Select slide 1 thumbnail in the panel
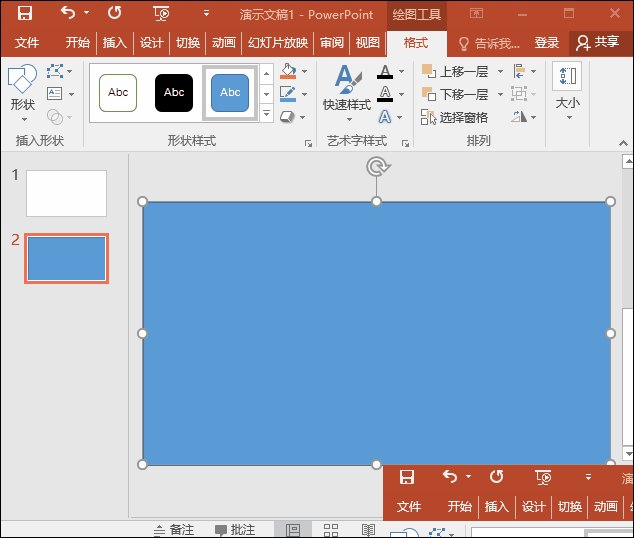 tap(66, 193)
